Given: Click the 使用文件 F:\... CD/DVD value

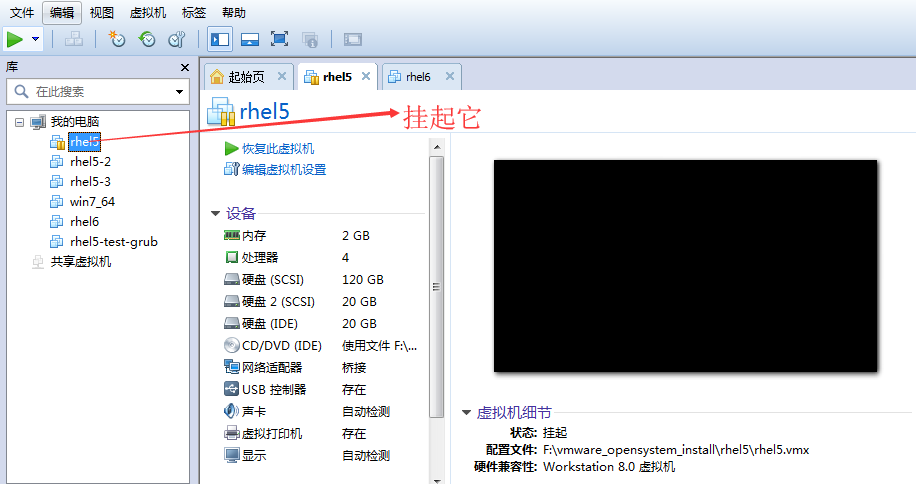Looking at the screenshot, I should pos(380,346).
